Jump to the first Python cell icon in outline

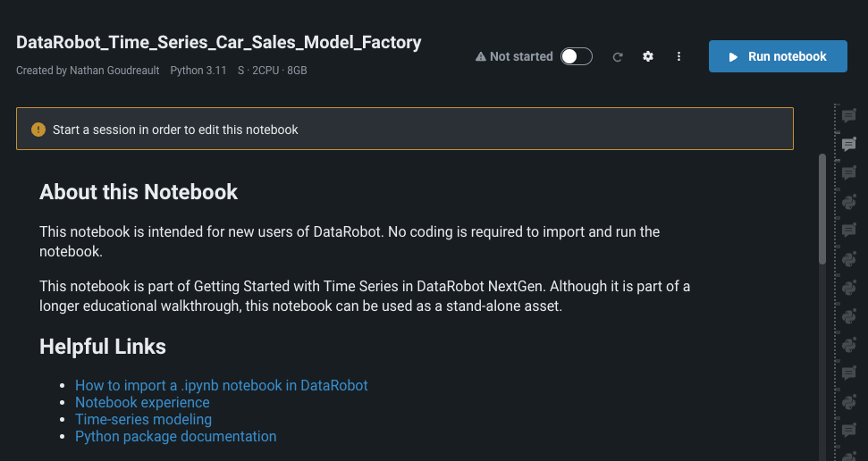(x=848, y=202)
